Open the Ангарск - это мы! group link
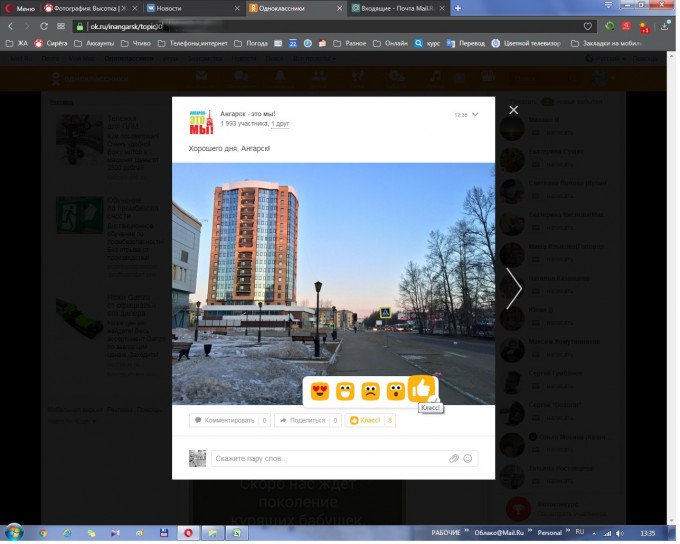 pyautogui.click(x=248, y=114)
